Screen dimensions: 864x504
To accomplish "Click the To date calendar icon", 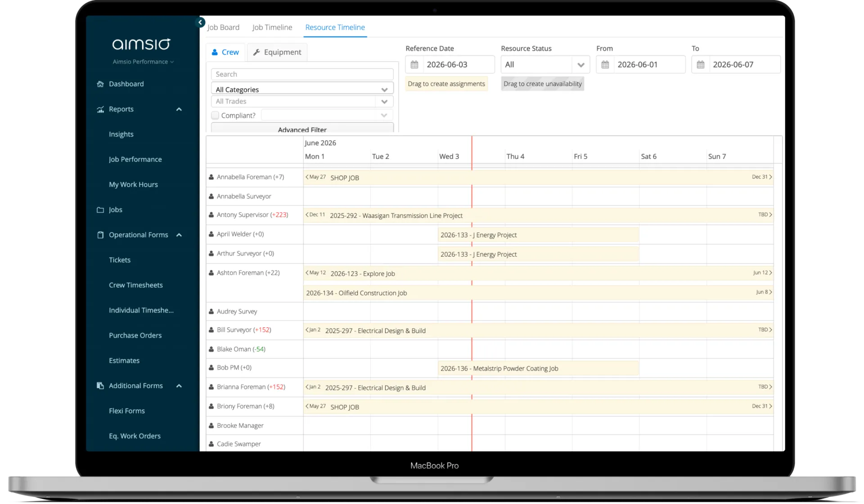I will [701, 65].
